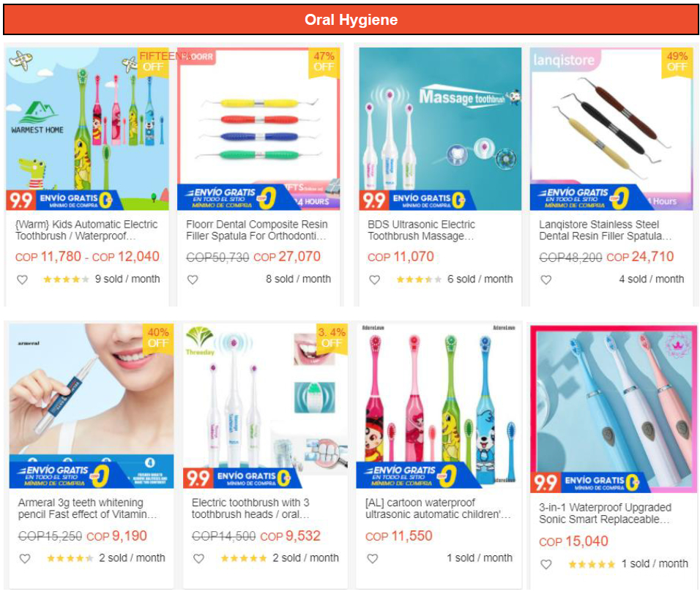Click BDS Ultrasonic Electric Toothbrush Massage title
Screen dimensions: 700x597
[422, 230]
